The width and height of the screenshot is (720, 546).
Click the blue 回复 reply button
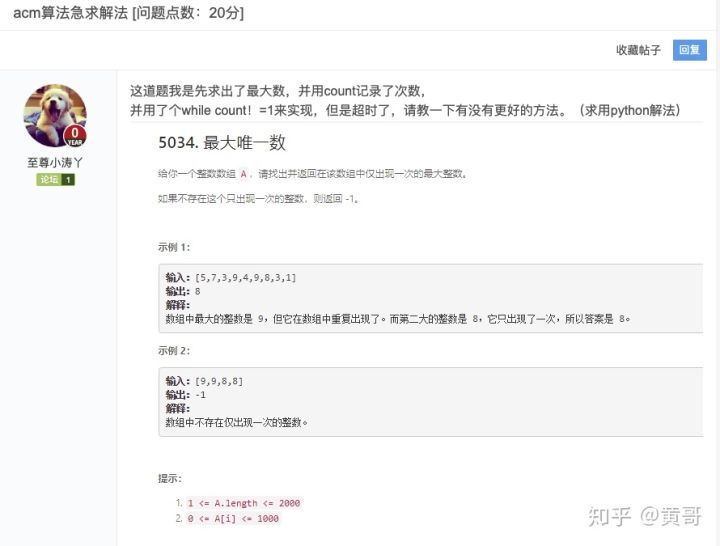(x=690, y=50)
